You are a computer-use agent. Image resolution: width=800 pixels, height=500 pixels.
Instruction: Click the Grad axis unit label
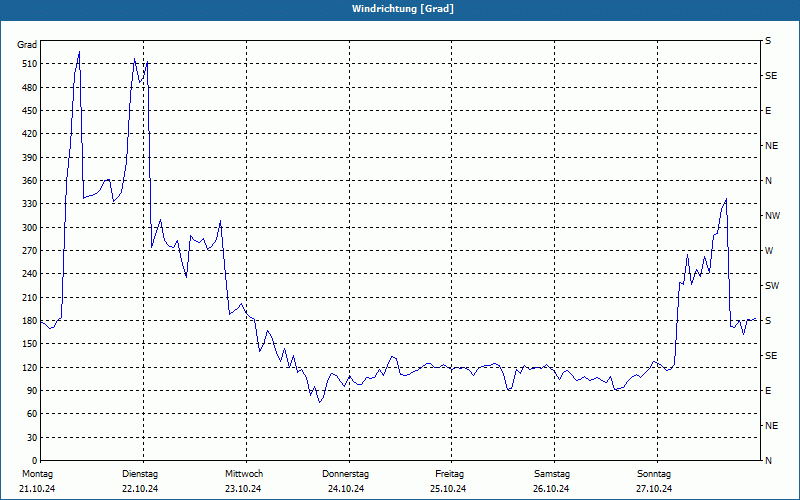(x=27, y=45)
